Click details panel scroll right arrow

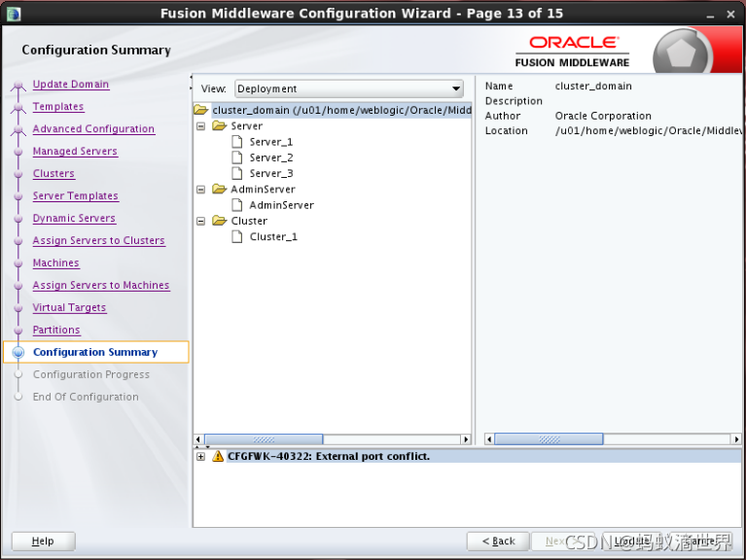(x=736, y=439)
